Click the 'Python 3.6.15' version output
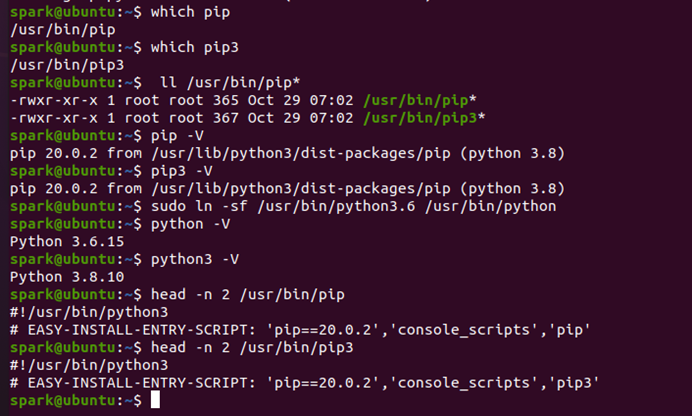The height and width of the screenshot is (416, 692). (x=67, y=242)
